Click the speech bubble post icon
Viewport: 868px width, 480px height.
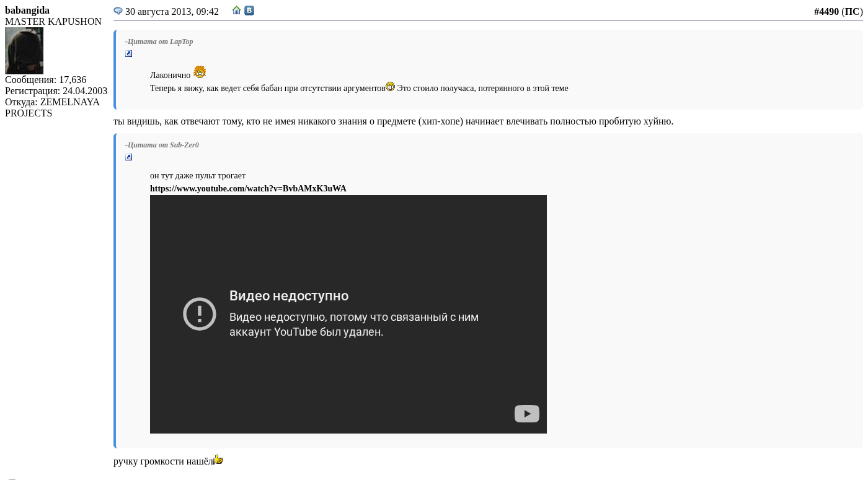click(x=118, y=11)
